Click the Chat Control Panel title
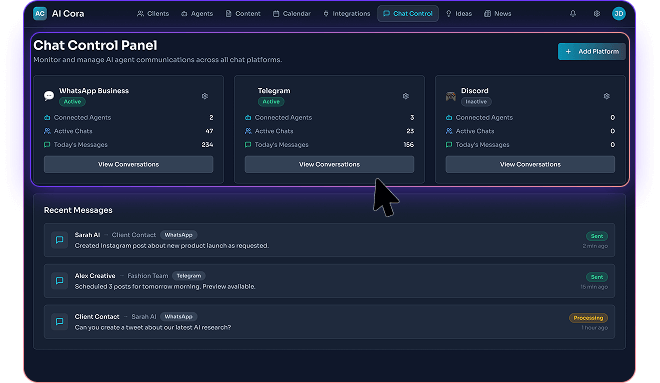Viewport: 660px width, 383px height. point(95,45)
